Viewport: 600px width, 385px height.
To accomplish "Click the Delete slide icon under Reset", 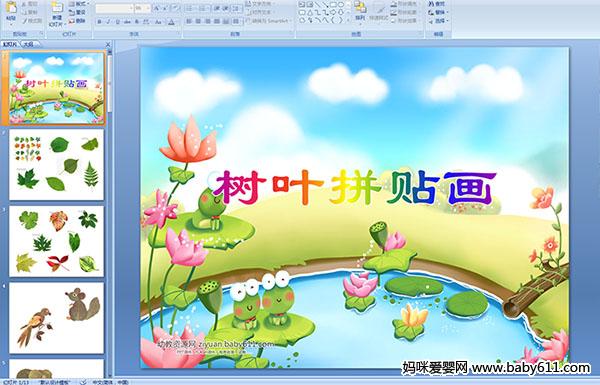I will (78, 21).
